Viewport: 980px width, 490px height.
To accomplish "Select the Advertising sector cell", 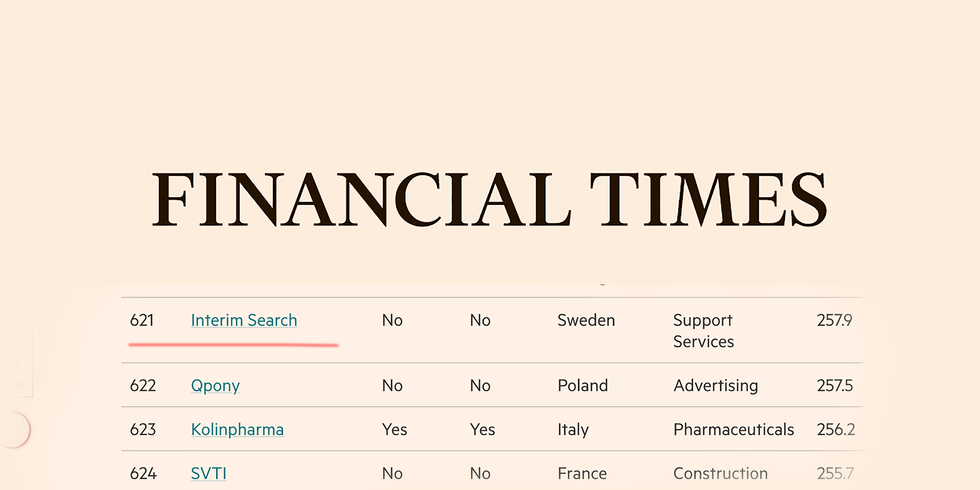I will (716, 385).
